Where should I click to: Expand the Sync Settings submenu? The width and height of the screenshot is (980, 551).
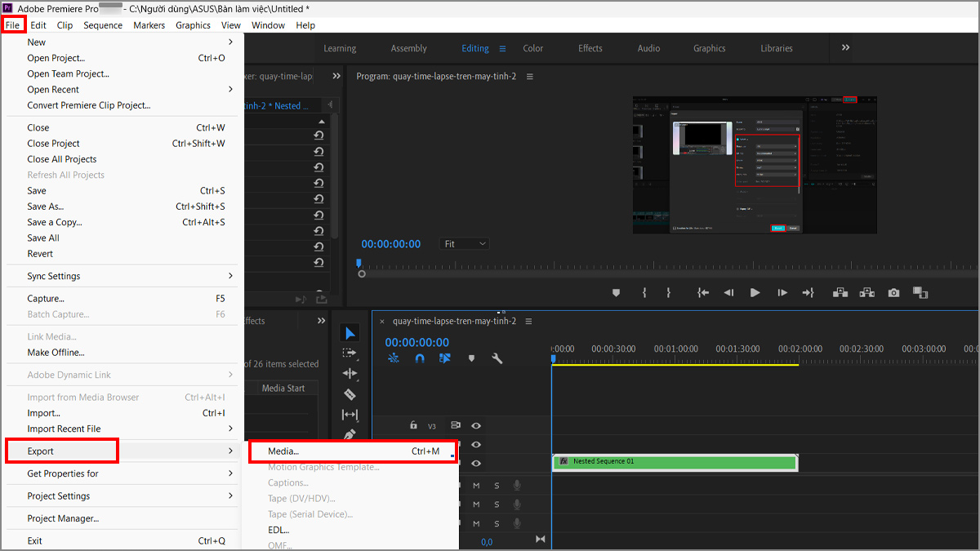(230, 276)
